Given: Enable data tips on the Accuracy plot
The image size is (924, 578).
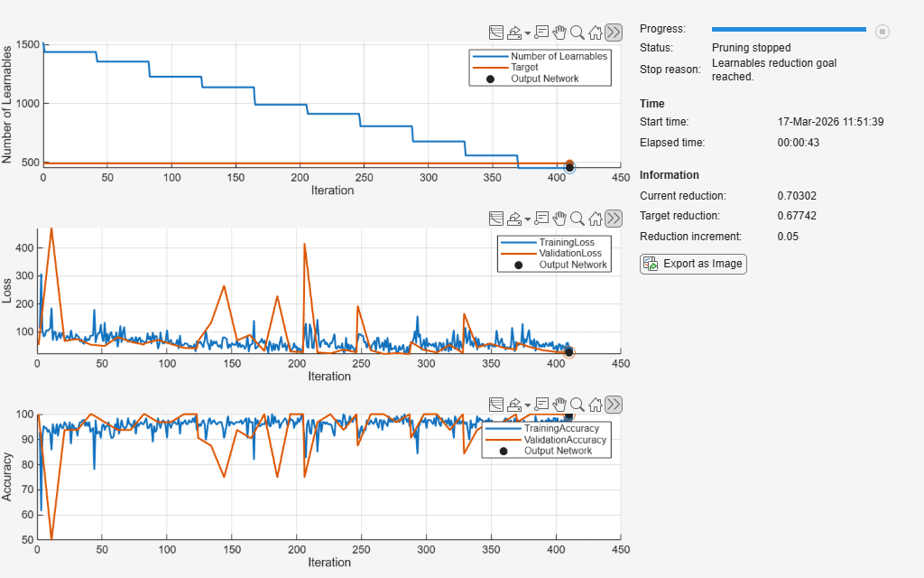Looking at the screenshot, I should pos(541,405).
